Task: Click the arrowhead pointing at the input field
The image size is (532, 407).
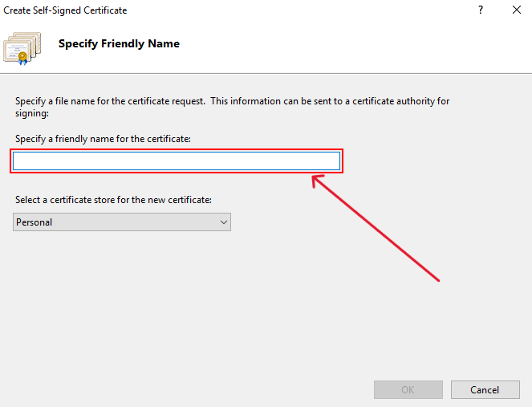Action: tap(318, 181)
